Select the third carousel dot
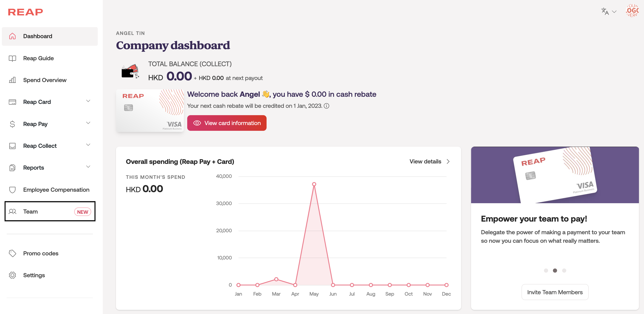The height and width of the screenshot is (314, 644). (564, 271)
